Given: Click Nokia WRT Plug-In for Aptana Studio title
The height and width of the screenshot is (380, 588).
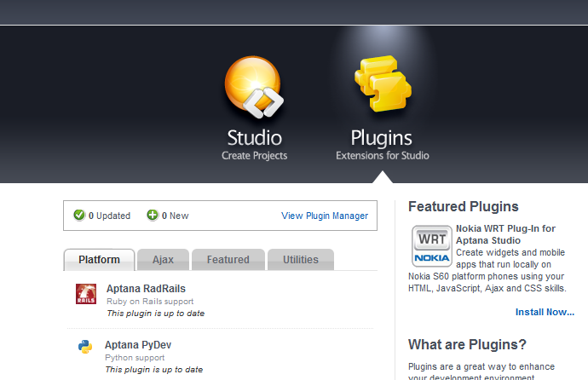Looking at the screenshot, I should (505, 234).
